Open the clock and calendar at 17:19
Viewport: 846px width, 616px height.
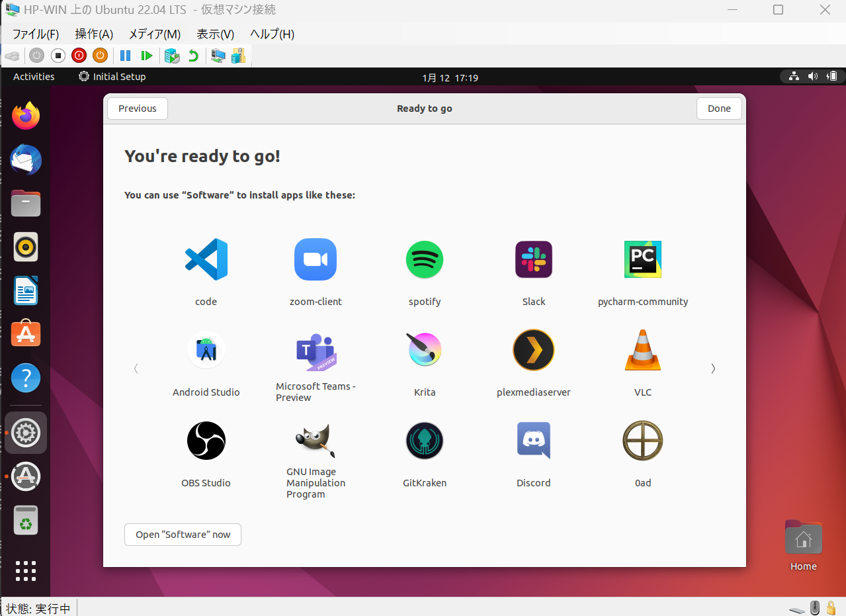click(450, 77)
